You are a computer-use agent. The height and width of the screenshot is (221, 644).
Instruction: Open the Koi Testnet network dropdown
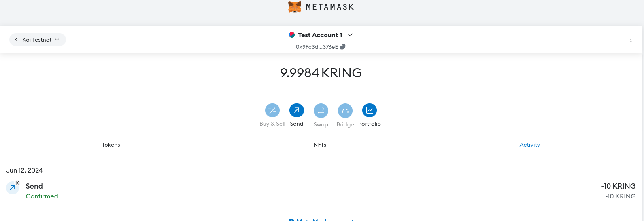(x=38, y=40)
